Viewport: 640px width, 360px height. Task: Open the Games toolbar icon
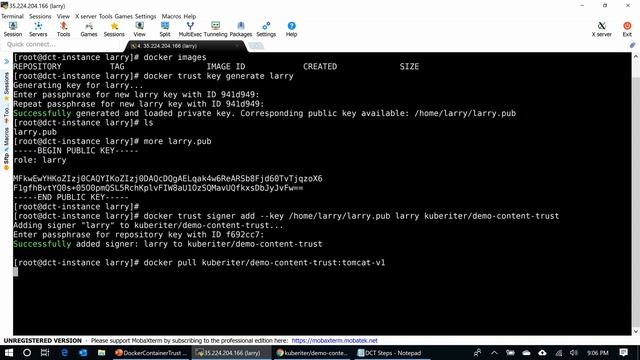[x=89, y=29]
